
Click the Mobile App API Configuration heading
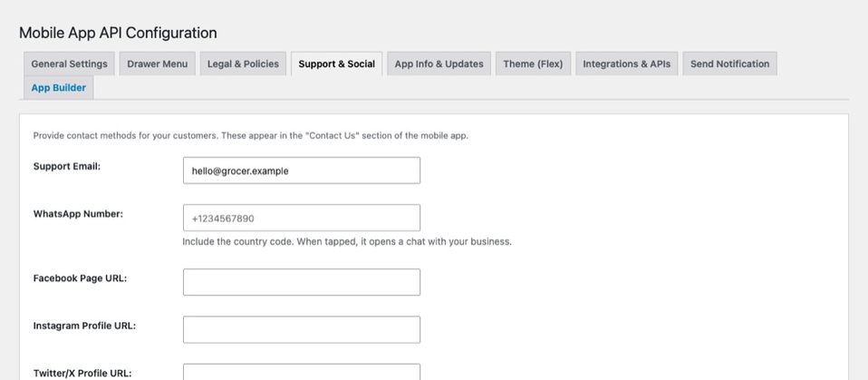point(118,33)
